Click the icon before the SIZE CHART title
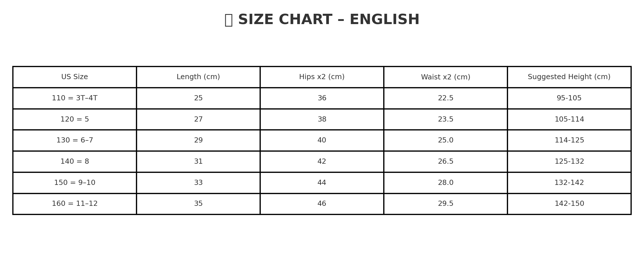The width and height of the screenshot is (644, 258). (228, 20)
